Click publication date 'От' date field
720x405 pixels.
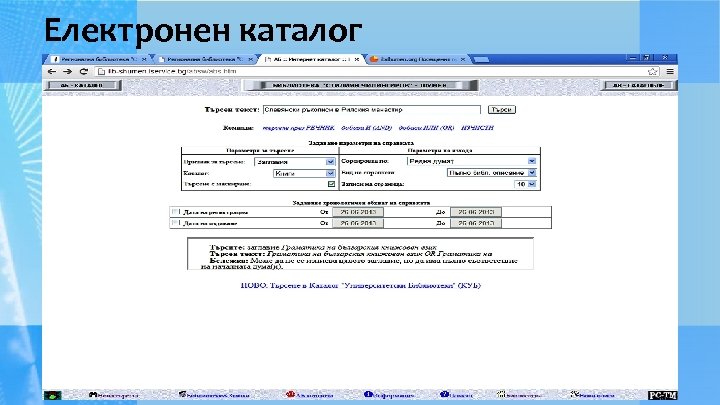(358, 223)
